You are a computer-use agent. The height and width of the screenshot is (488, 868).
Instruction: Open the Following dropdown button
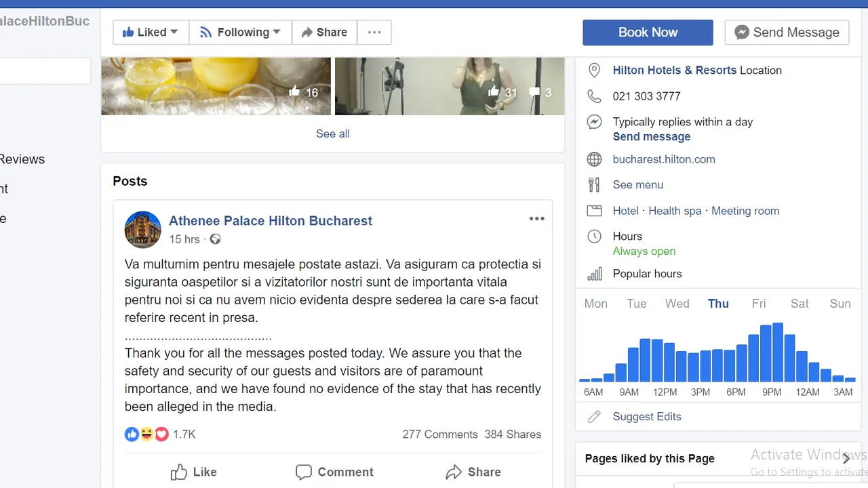pyautogui.click(x=240, y=32)
